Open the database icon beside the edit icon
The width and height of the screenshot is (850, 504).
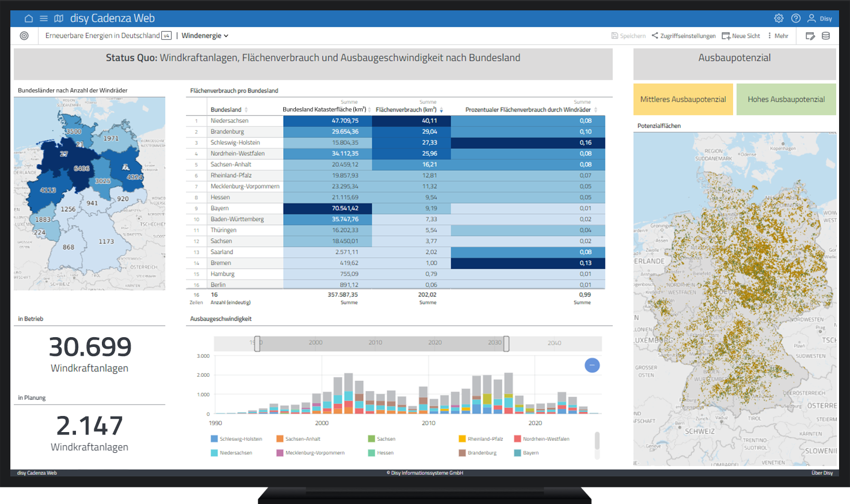coord(827,35)
